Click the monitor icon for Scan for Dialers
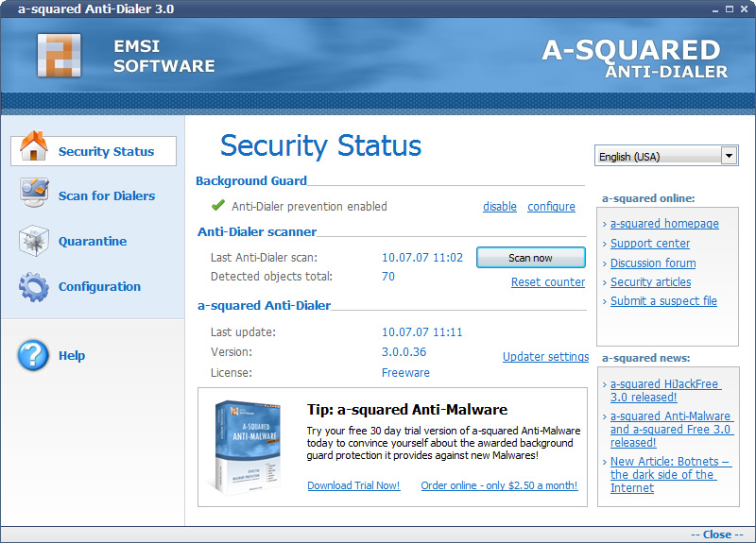Image resolution: width=756 pixels, height=543 pixels. click(x=34, y=193)
